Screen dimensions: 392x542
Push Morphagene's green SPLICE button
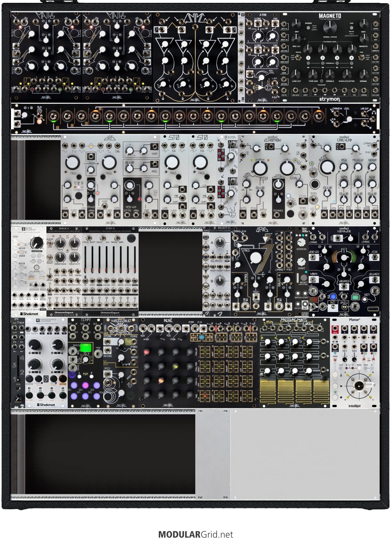click(x=355, y=298)
